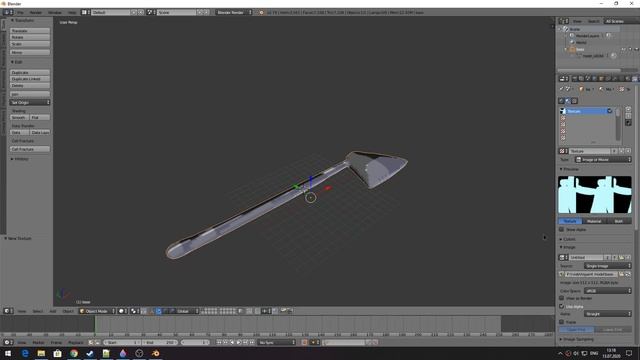Open 3D view editor type selector
Image resolution: width=640 pixels, height=360 pixels.
(x=8, y=311)
